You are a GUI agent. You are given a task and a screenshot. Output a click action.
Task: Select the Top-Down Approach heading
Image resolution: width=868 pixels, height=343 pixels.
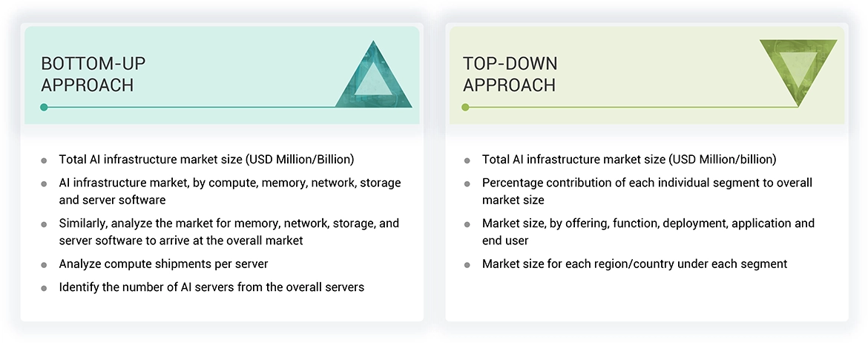[x=510, y=74]
